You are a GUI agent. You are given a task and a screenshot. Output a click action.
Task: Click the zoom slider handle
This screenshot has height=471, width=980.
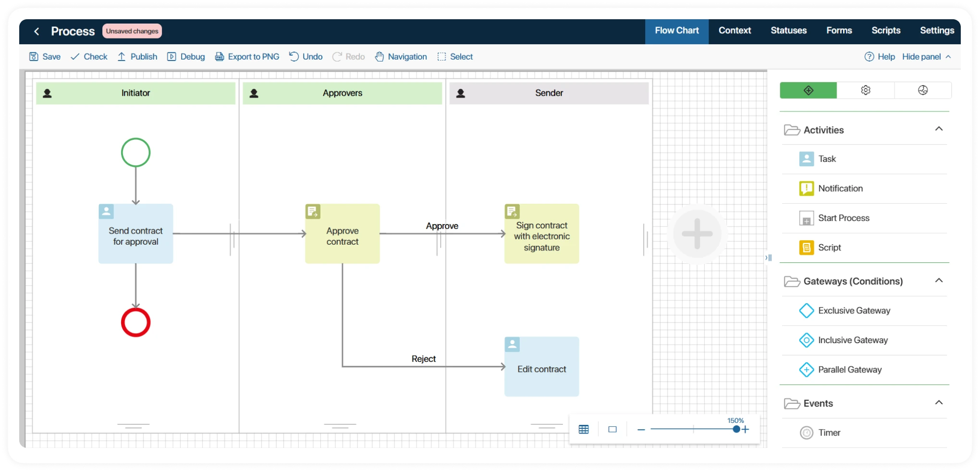(x=736, y=429)
